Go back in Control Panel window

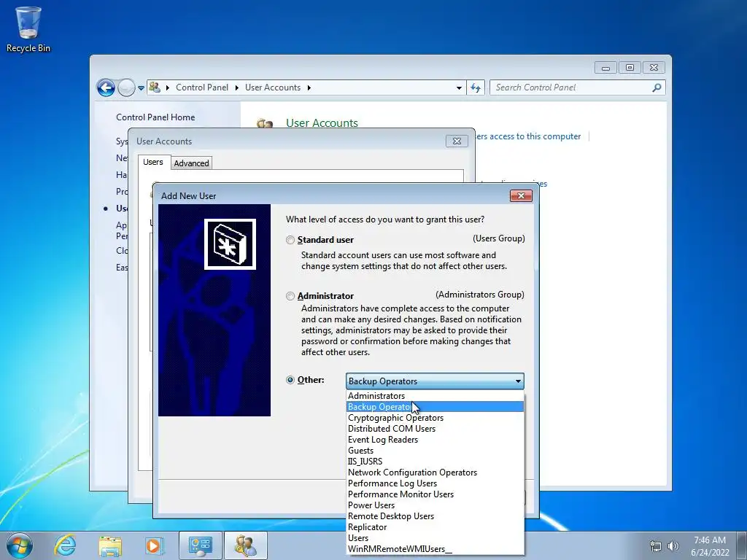106,87
